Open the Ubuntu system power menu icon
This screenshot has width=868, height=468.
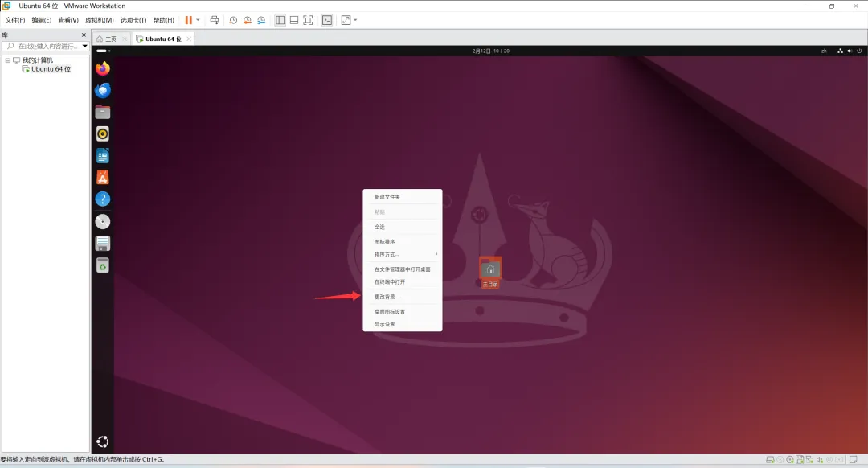pyautogui.click(x=859, y=51)
